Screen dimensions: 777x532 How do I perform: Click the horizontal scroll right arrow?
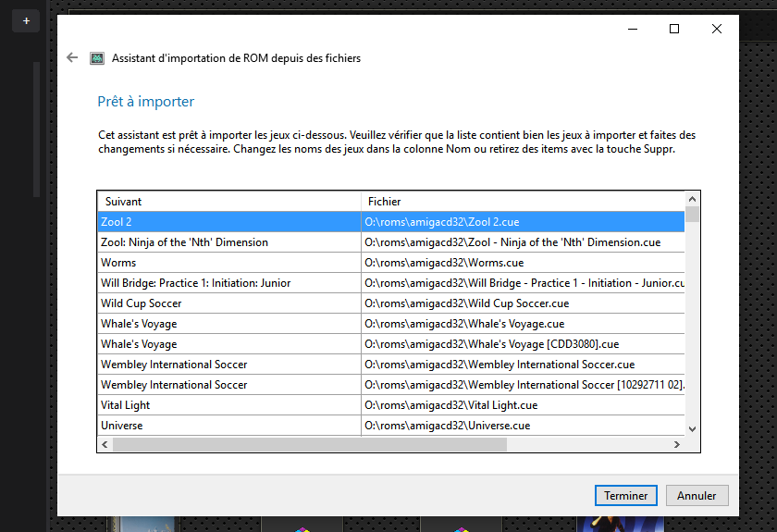(x=677, y=444)
